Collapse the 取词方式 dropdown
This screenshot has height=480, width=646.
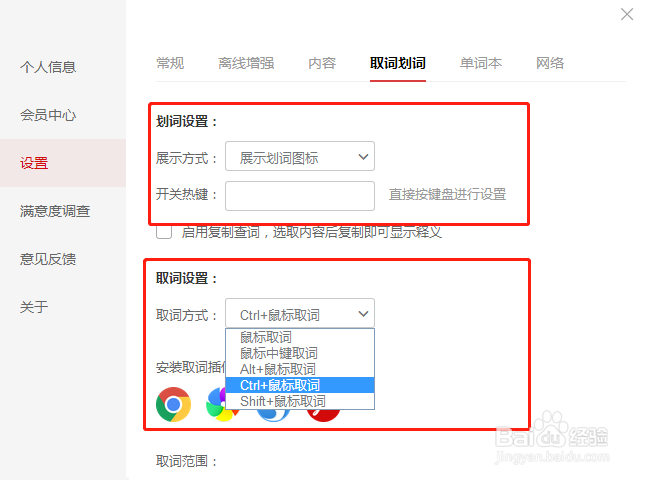[300, 313]
